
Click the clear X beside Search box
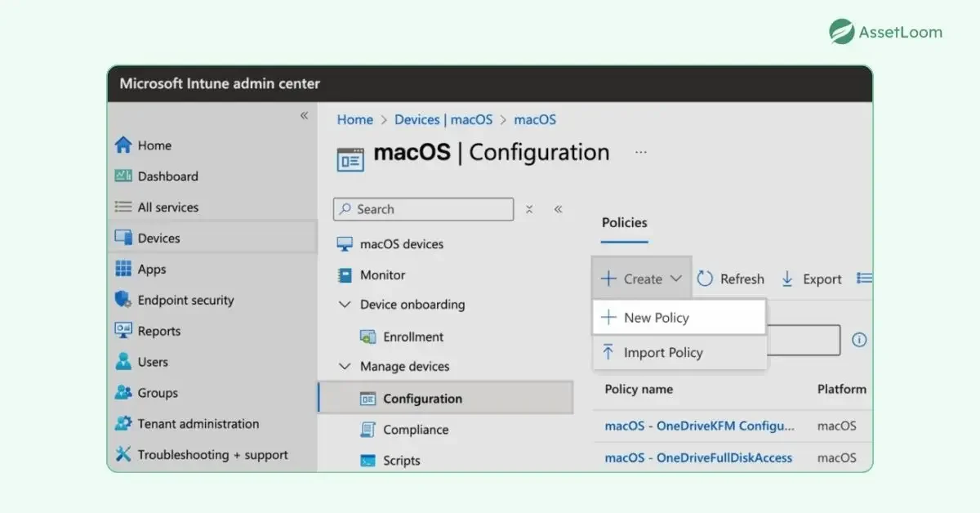tap(529, 209)
